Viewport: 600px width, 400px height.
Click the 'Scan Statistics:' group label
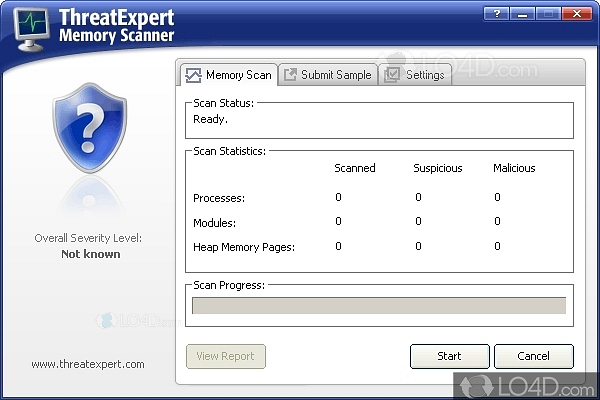(x=229, y=151)
